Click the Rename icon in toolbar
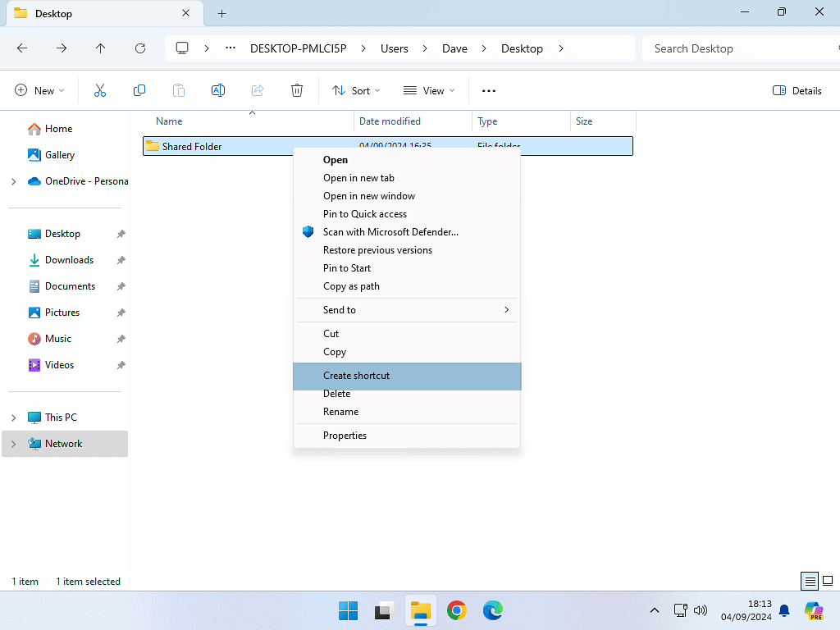Image resolution: width=840 pixels, height=630 pixels. [218, 90]
